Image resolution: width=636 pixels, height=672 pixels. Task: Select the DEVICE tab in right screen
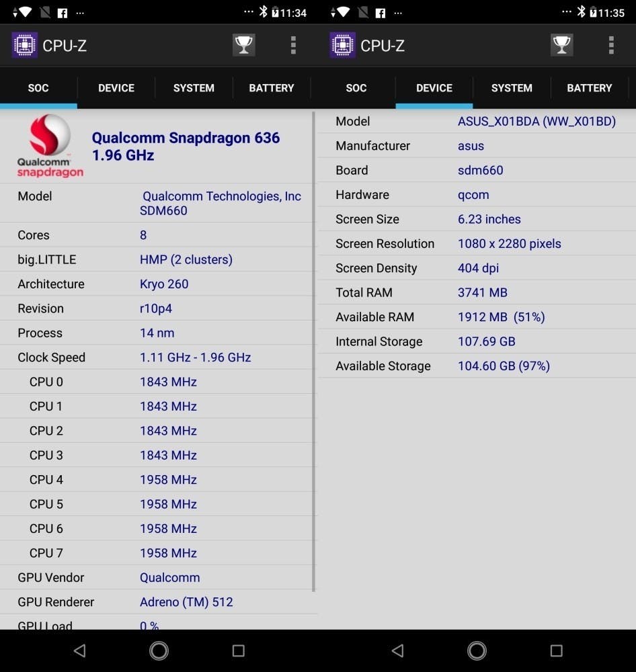tap(434, 88)
